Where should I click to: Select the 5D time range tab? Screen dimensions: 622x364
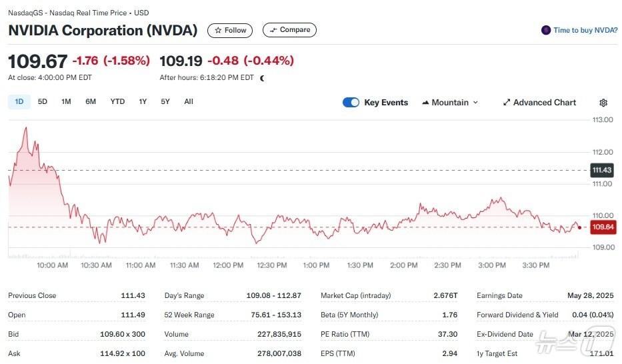click(43, 102)
